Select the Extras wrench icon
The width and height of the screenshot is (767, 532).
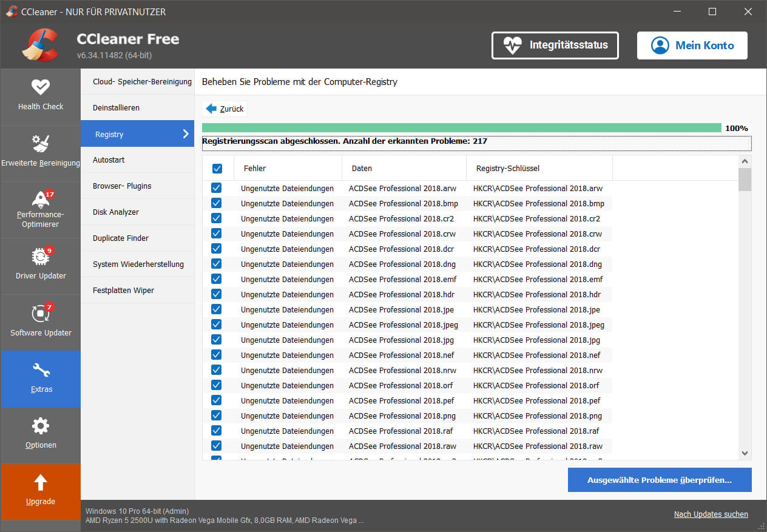40,369
